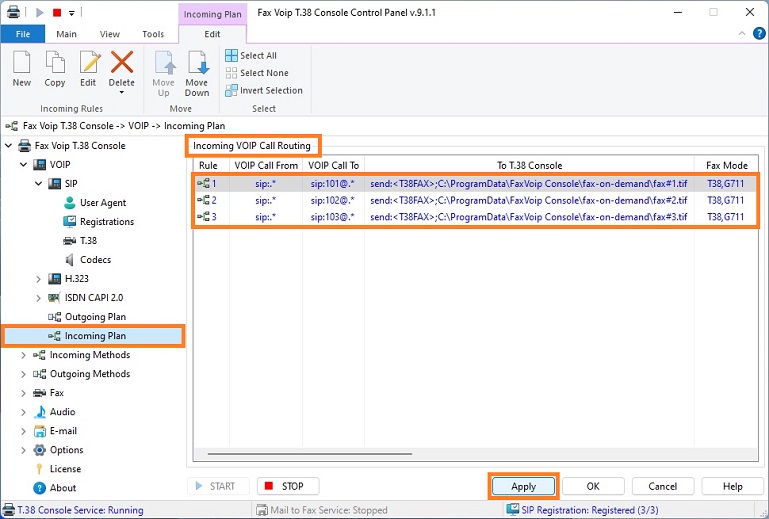Collapse the SIP tree node
769x519 pixels.
(x=39, y=183)
